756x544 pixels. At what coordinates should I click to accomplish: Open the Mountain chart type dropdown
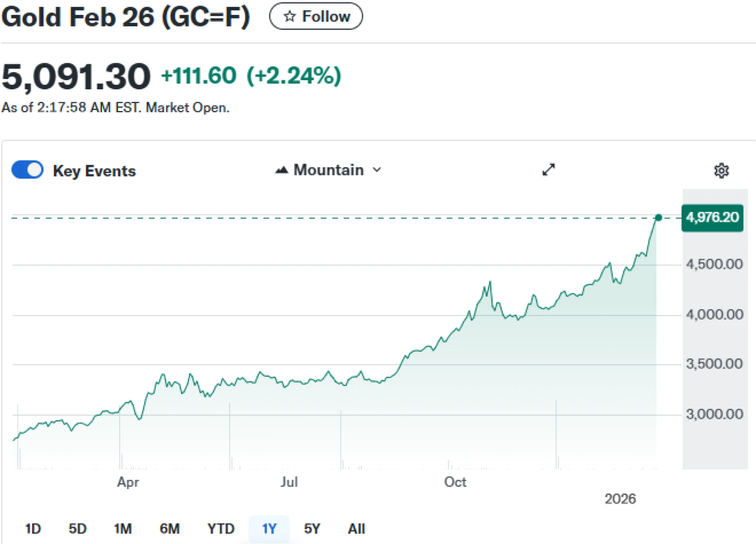tap(328, 170)
